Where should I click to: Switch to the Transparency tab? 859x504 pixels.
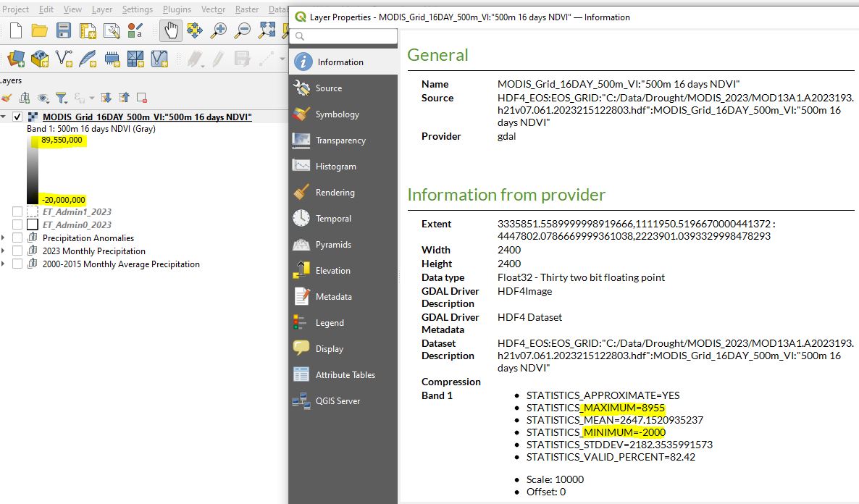coord(343,140)
